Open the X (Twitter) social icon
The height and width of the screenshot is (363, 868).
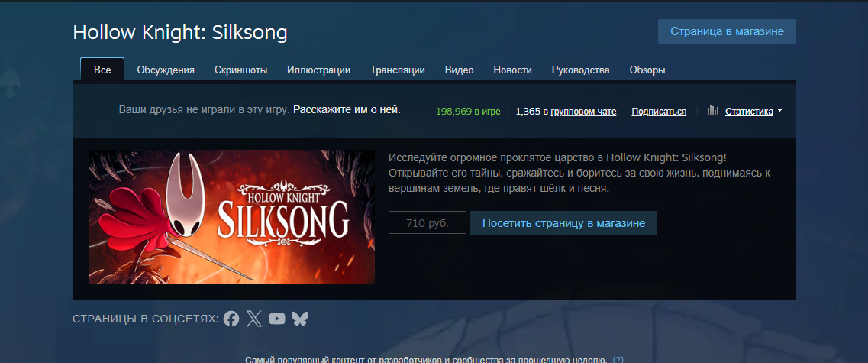[254, 319]
